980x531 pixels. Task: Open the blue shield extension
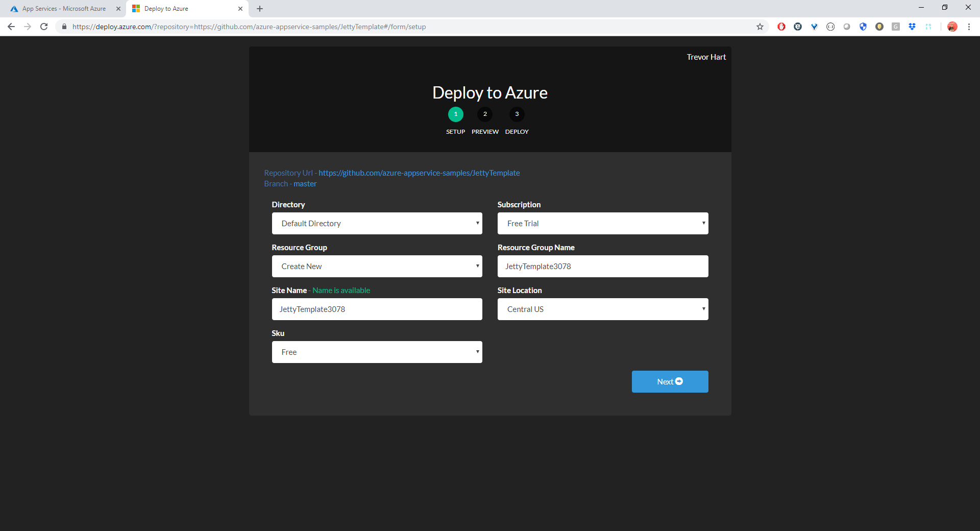click(x=863, y=27)
